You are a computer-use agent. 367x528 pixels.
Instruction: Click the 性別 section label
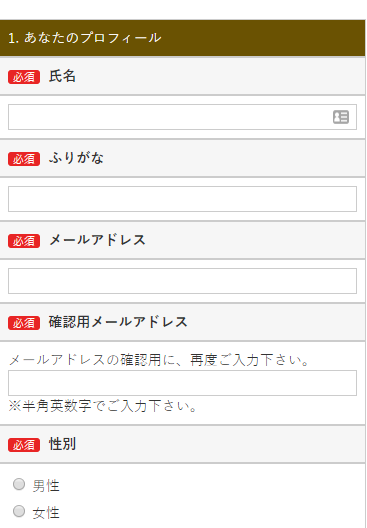click(x=62, y=444)
